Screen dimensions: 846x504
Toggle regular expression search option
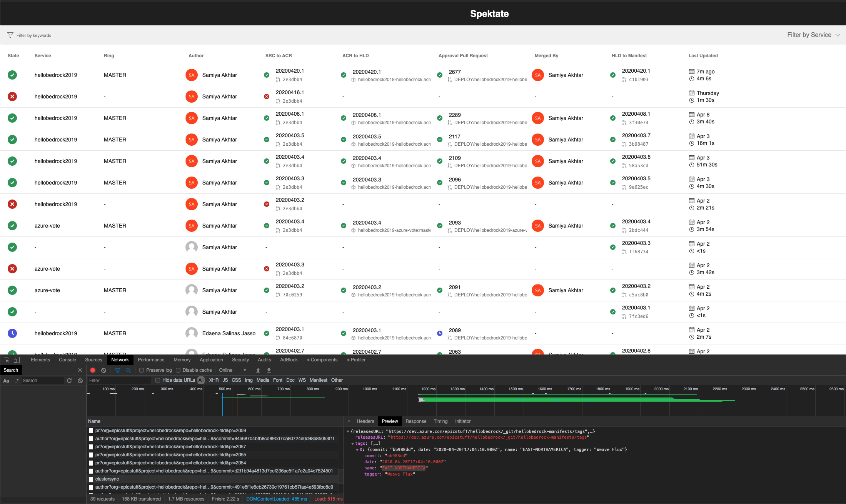pos(17,381)
